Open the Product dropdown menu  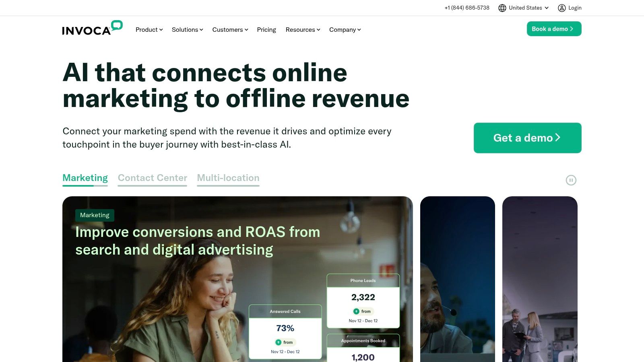point(149,30)
